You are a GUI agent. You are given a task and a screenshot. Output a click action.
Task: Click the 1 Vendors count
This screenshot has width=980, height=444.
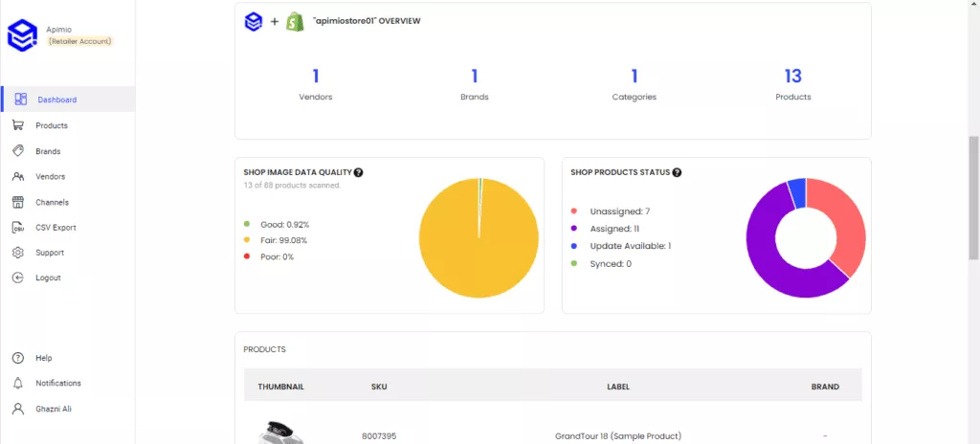pos(315,77)
